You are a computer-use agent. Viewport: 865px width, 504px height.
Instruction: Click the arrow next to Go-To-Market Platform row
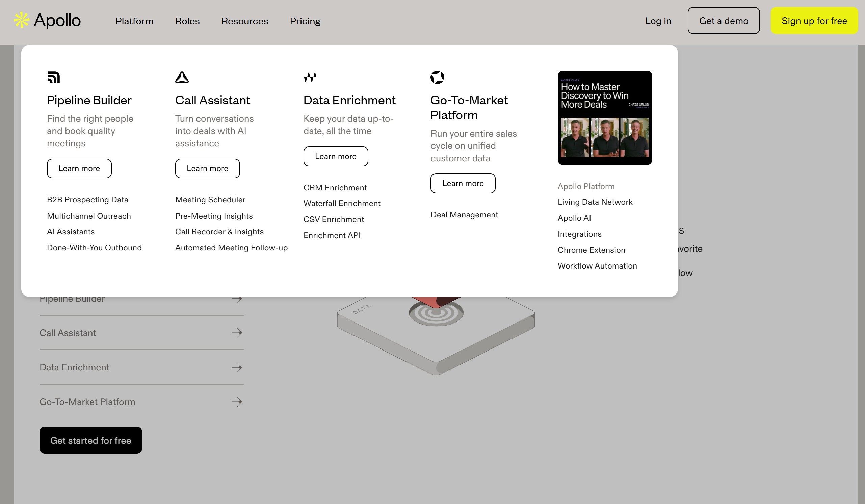[x=237, y=402]
